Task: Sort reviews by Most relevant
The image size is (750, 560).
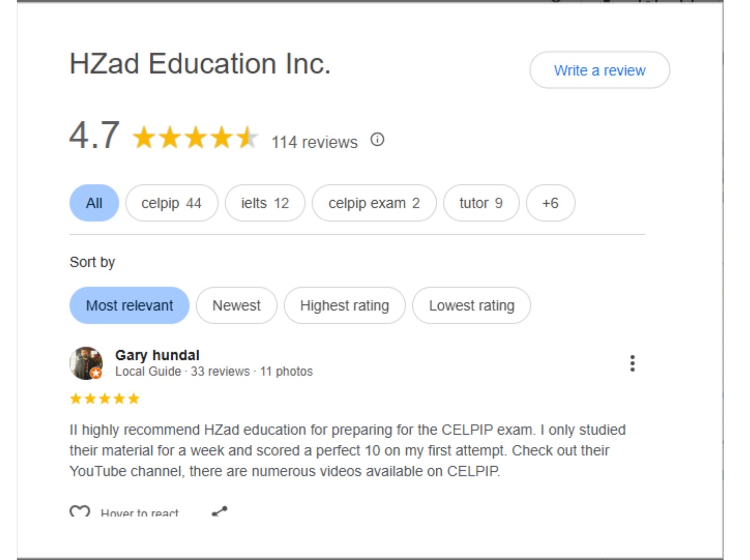Action: [x=129, y=305]
